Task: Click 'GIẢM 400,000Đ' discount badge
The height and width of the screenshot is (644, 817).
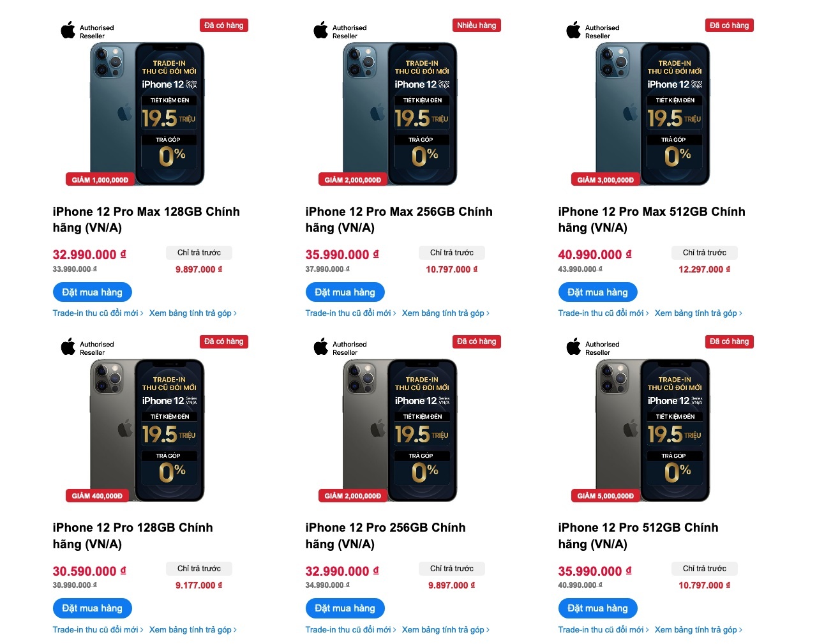Action: coord(97,496)
